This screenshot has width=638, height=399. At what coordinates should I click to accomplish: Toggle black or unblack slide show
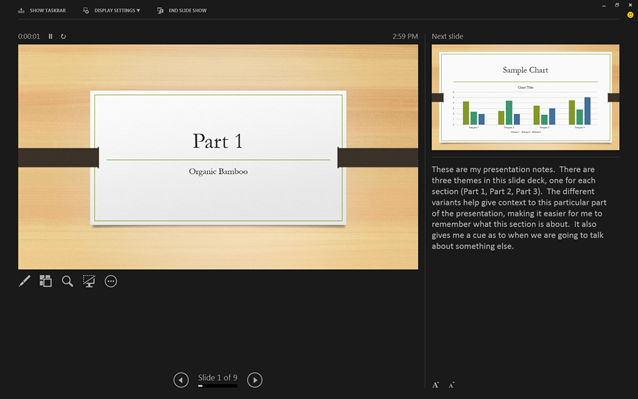89,281
